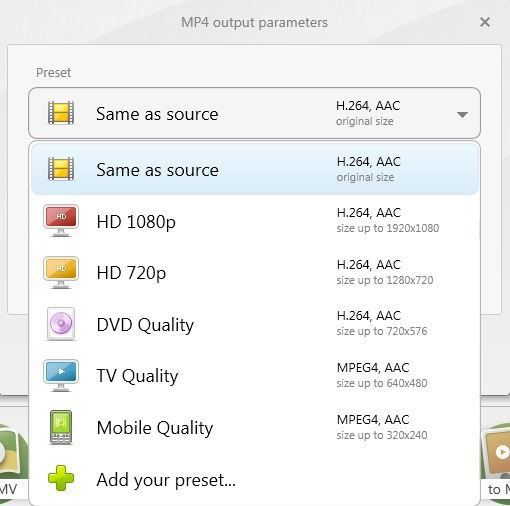Pick the DVD Quality preset
This screenshot has width=510, height=506.
(x=255, y=324)
